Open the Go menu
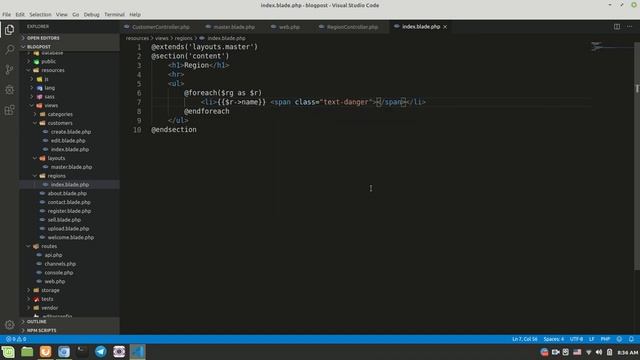This screenshot has height=360, width=640. tap(76, 14)
